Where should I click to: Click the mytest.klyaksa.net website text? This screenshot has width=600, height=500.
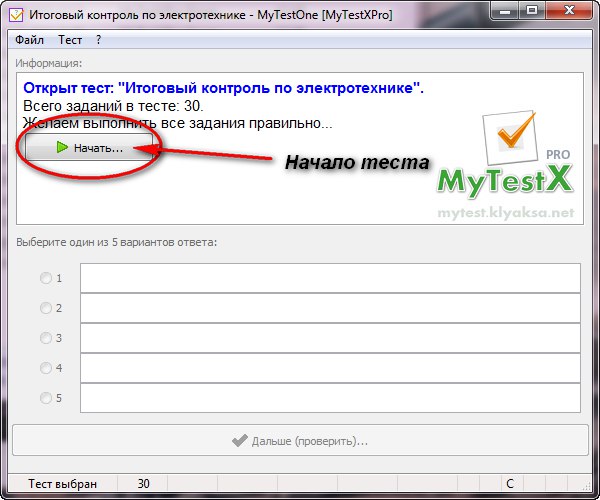(x=507, y=213)
